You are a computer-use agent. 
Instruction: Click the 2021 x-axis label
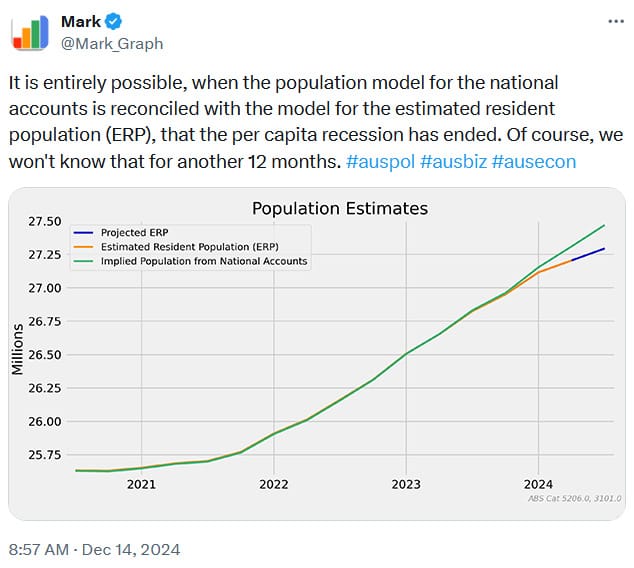[141, 485]
